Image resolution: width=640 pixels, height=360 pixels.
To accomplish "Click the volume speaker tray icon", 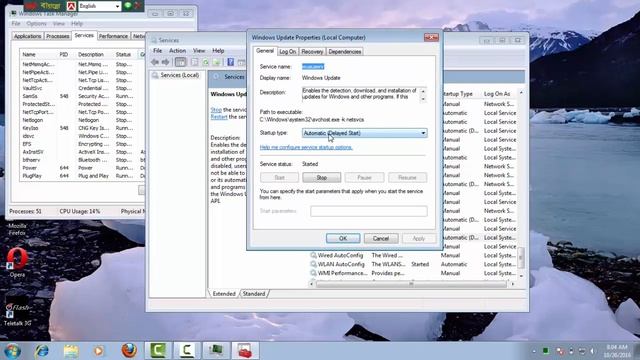I will pos(593,351).
